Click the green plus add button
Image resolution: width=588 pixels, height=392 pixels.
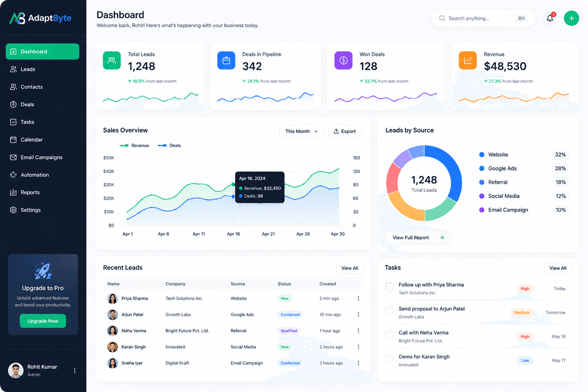tap(571, 18)
